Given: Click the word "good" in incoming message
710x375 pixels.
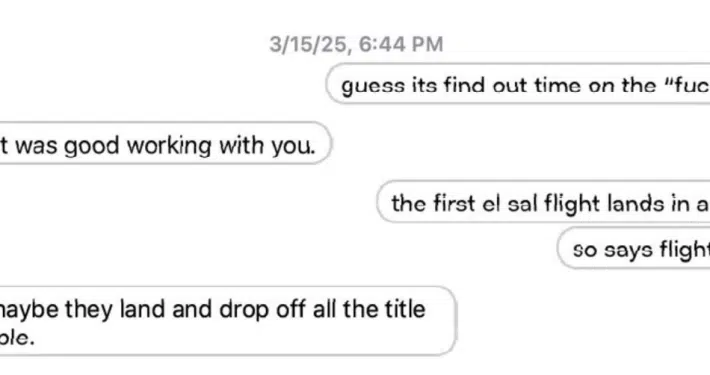Looking at the screenshot, I should tap(91, 146).
